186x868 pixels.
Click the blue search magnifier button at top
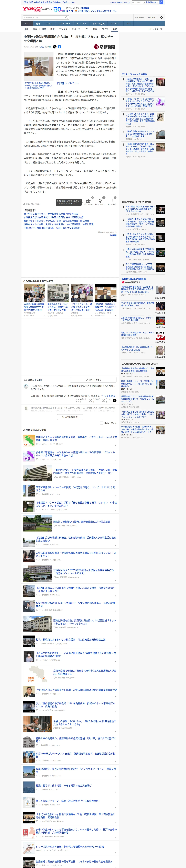click(x=161, y=2)
